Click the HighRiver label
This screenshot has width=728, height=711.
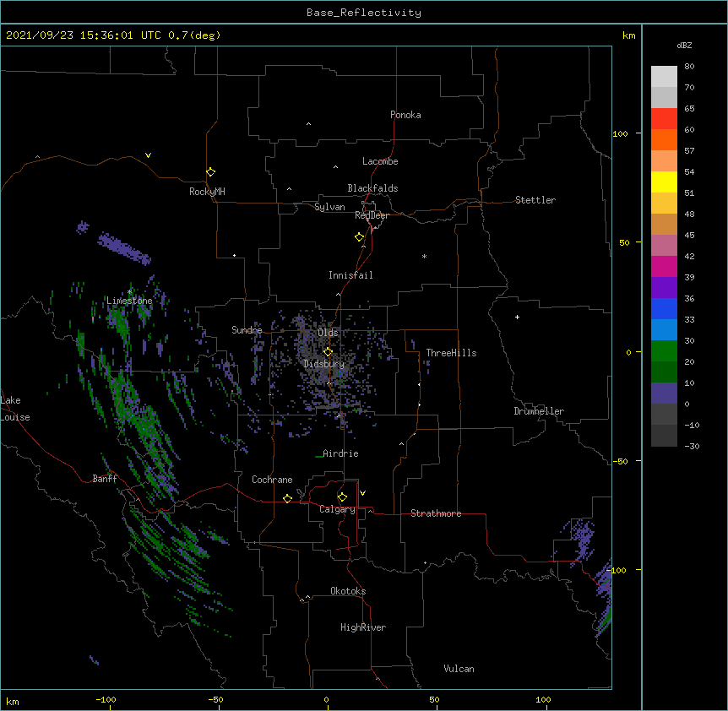pos(363,627)
